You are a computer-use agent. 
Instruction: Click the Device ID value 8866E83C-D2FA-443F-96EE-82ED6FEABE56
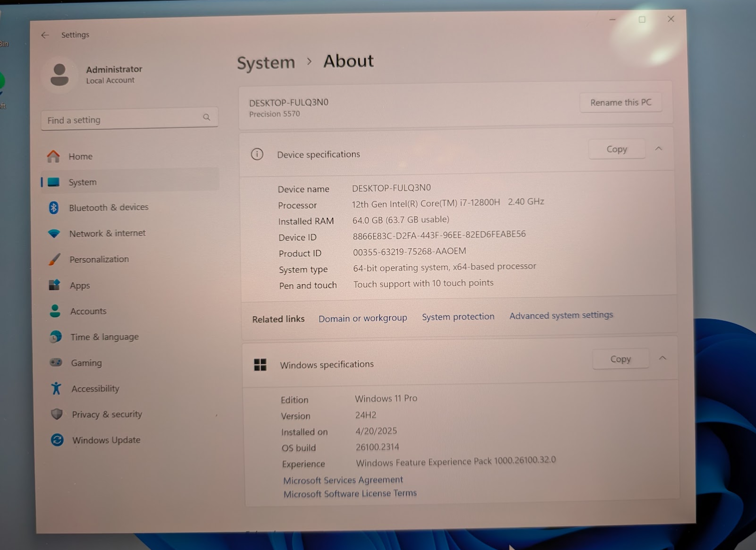(x=439, y=235)
